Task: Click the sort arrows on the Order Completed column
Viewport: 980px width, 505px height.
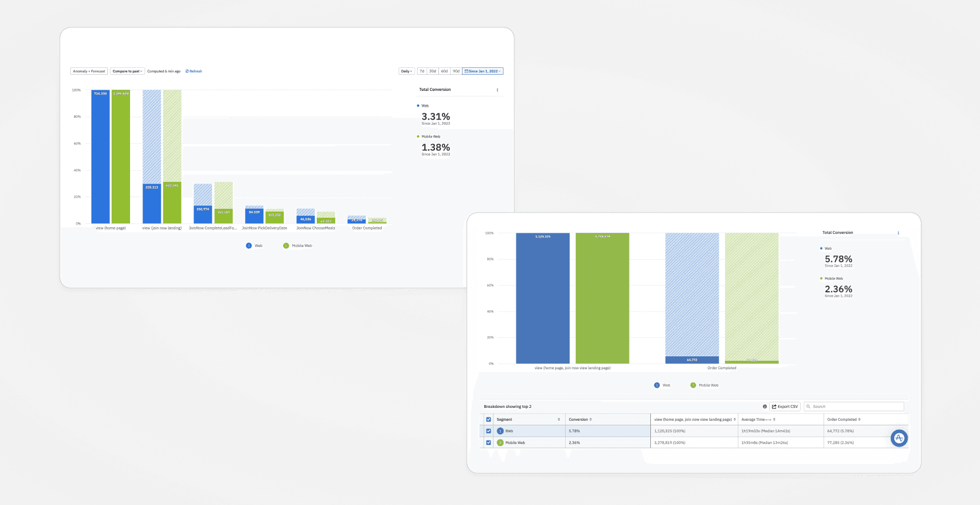Action: pos(859,420)
